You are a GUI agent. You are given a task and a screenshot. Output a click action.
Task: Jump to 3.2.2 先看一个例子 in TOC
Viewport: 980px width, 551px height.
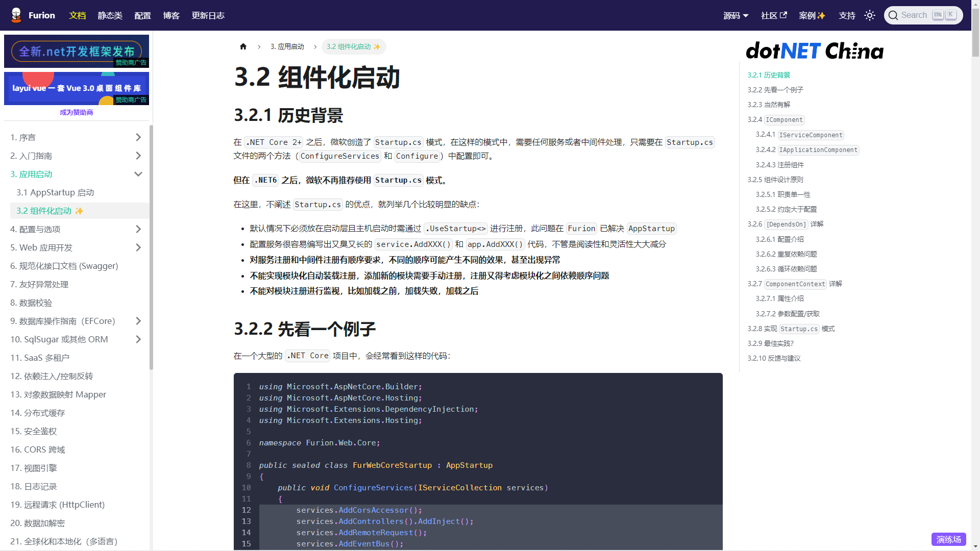(775, 90)
